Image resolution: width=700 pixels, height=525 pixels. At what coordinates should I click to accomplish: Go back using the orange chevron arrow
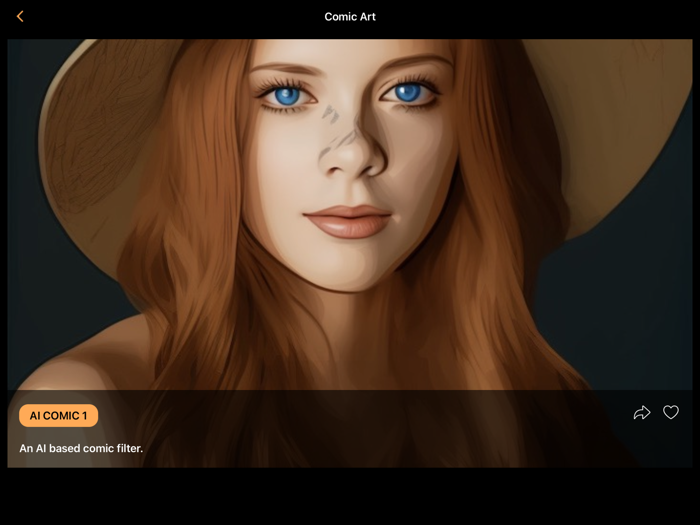click(x=20, y=17)
